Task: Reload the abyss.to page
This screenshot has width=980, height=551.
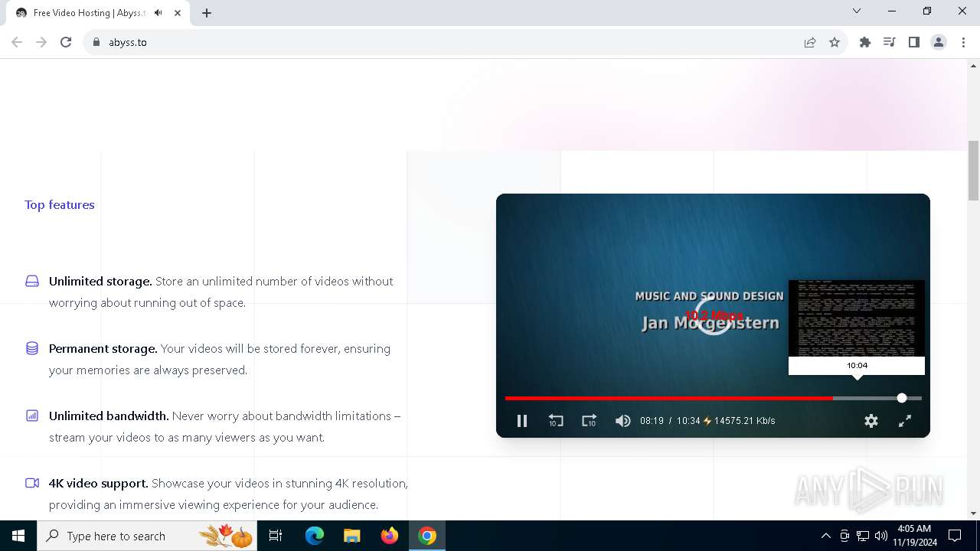Action: click(x=66, y=42)
